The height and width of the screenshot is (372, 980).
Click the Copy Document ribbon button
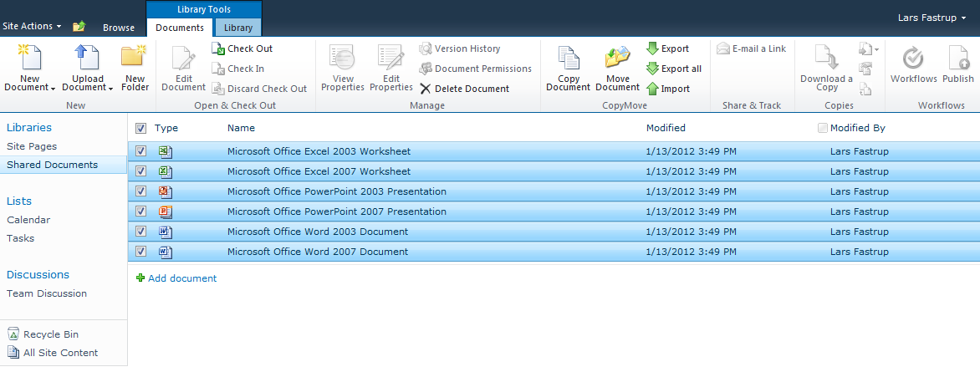coord(568,69)
